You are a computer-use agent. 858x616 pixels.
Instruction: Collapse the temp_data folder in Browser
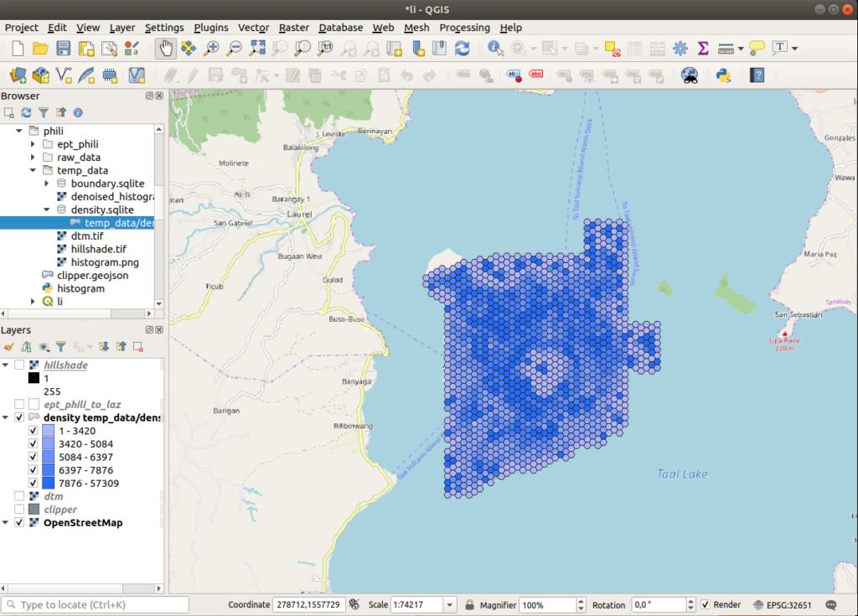34,170
